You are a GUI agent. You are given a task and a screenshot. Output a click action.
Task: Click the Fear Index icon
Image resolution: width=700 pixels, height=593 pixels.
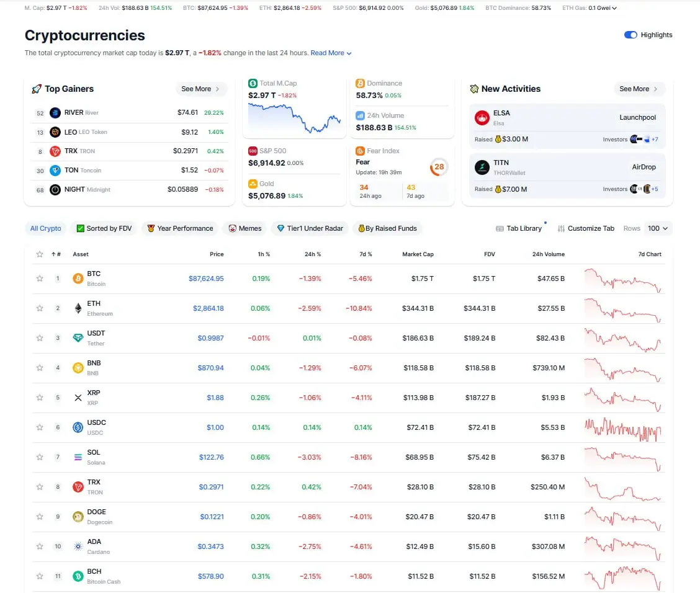pos(361,151)
